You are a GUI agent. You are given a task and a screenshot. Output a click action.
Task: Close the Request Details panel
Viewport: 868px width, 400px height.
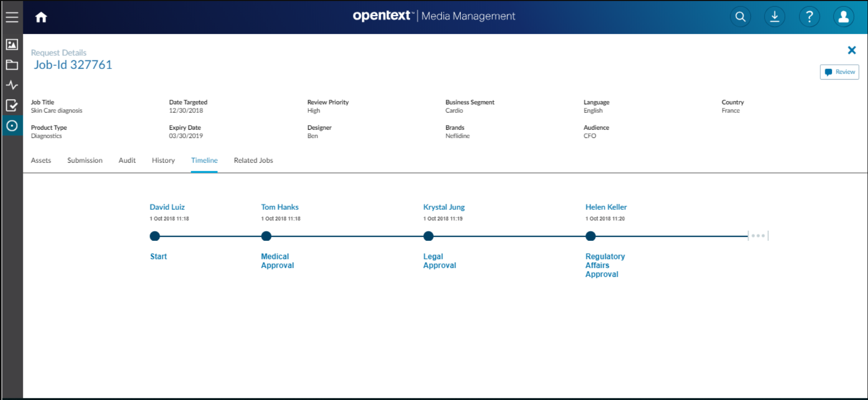pos(852,50)
